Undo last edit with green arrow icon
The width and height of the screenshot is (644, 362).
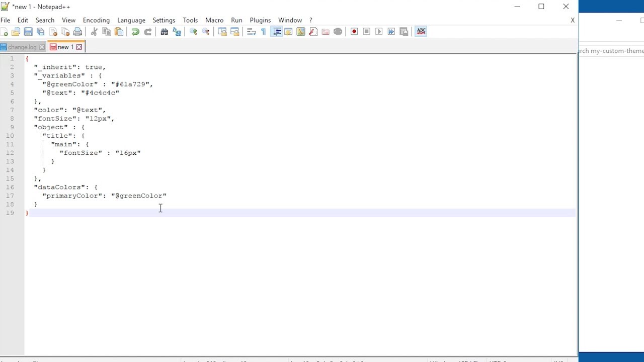[135, 32]
